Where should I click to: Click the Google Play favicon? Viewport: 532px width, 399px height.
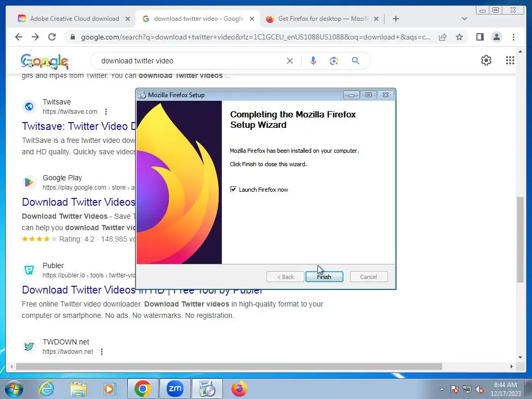[29, 182]
